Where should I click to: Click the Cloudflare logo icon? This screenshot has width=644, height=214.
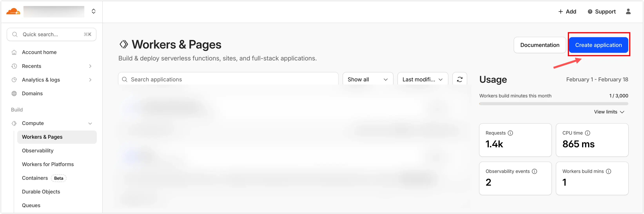pyautogui.click(x=13, y=12)
